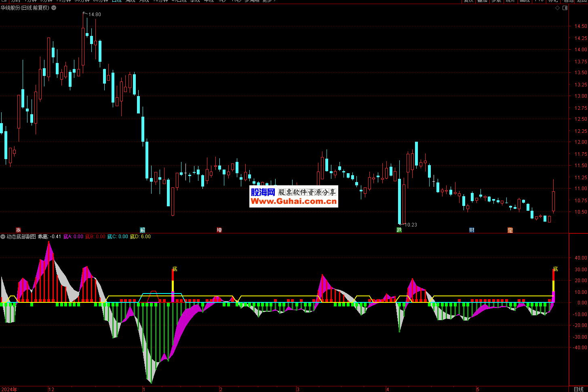Click the month 5 marker on time axis
588x392 pixels.
pos(478,390)
